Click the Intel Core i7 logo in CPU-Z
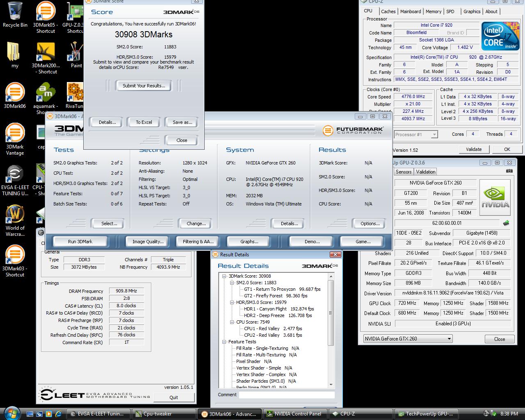 pyautogui.click(x=500, y=35)
